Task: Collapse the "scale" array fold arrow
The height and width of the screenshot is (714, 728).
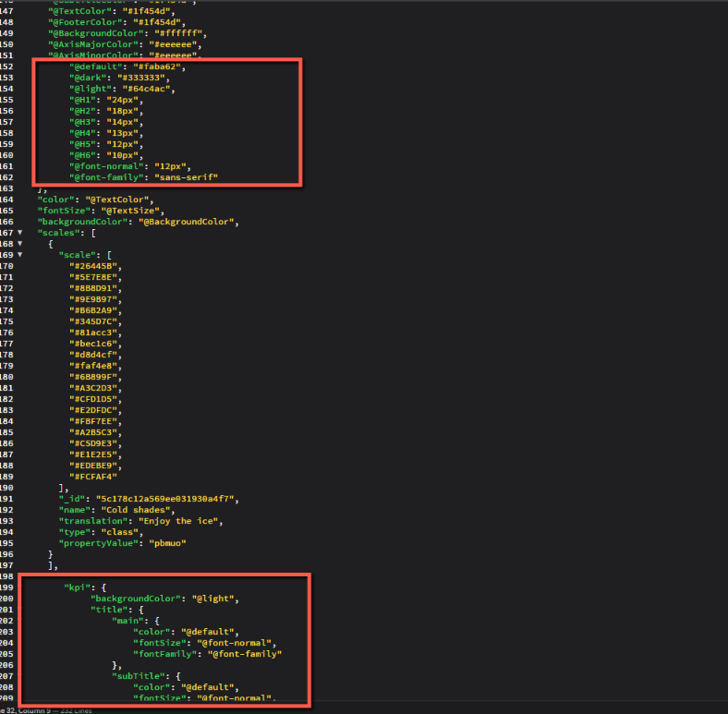Action: [x=19, y=255]
